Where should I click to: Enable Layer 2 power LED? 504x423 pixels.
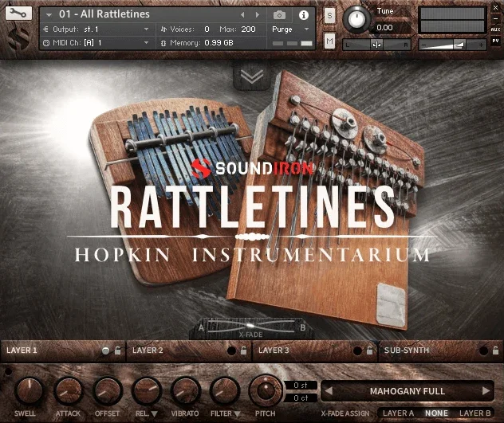pyautogui.click(x=231, y=351)
